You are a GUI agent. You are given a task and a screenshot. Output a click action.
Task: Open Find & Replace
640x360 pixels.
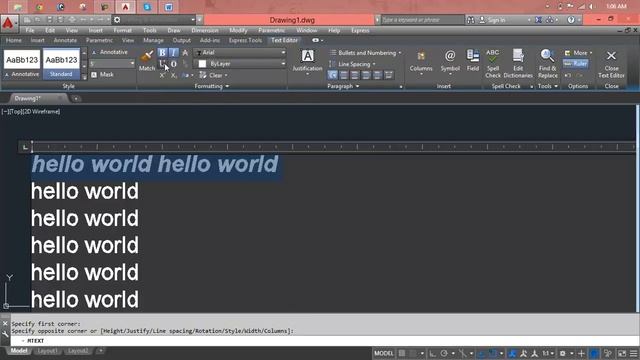click(547, 63)
